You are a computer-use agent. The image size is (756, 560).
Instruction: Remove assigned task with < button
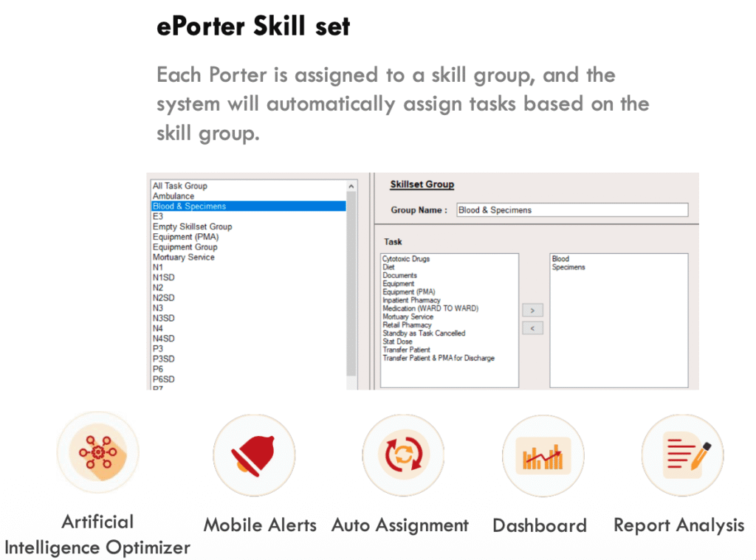(x=532, y=328)
